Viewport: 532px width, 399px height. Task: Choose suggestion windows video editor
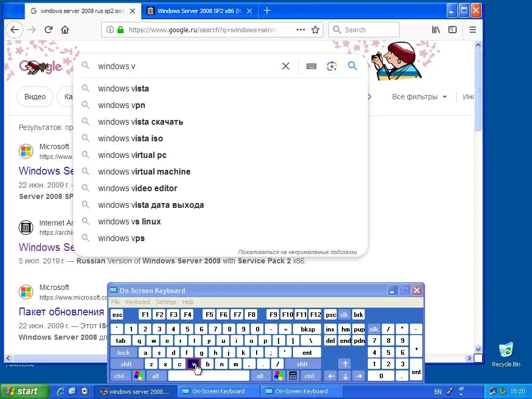tap(220, 188)
